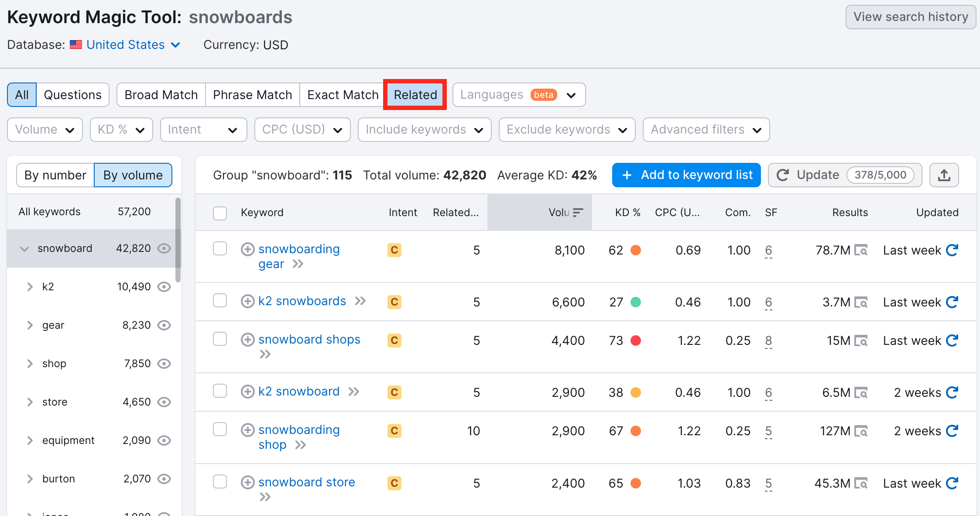
Task: Open double-arrow link next to k2 snowboard
Action: click(354, 392)
